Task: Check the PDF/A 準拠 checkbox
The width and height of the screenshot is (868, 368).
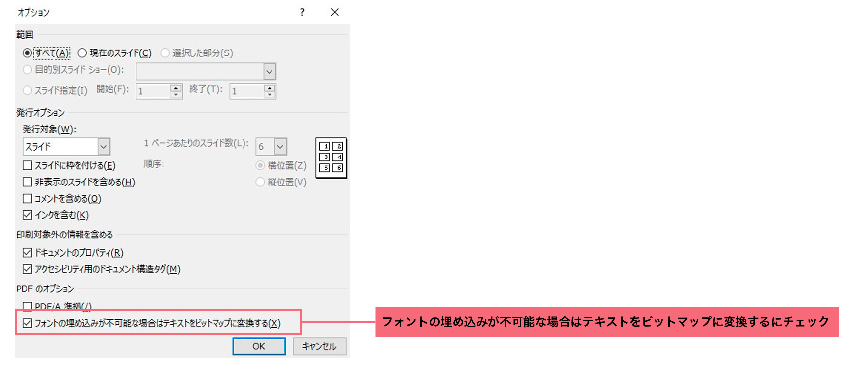Action: coord(27,307)
